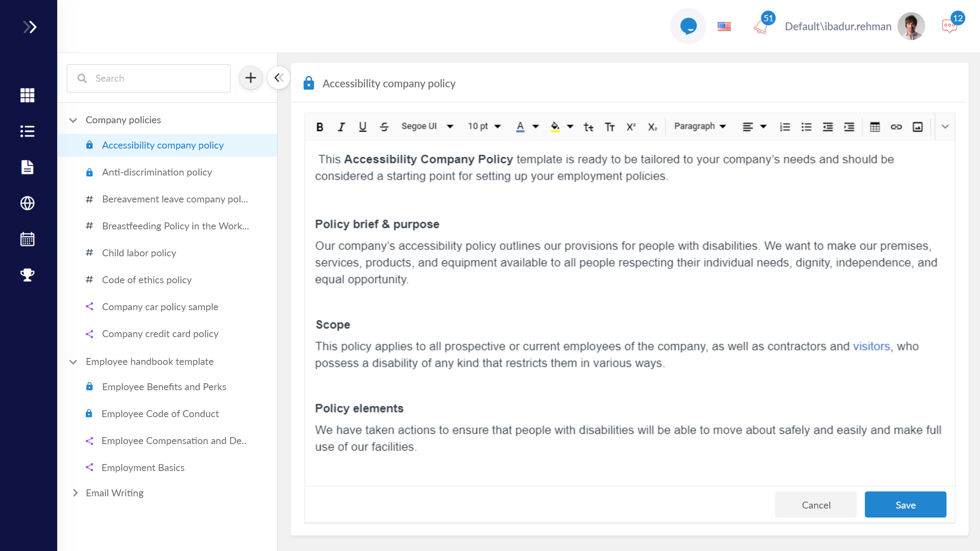Open the alignment options arrow
The image size is (980, 551).
pos(763,127)
